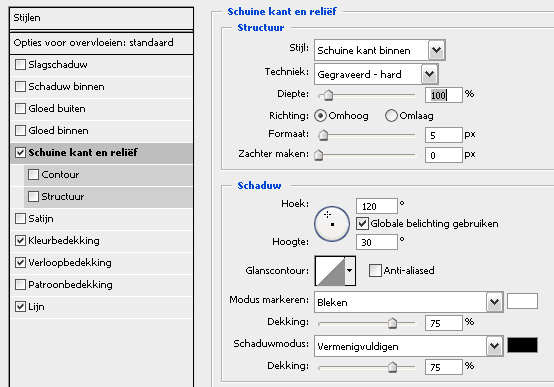Enable the Structuur sub-option checkbox
554x387 pixels.
tap(33, 197)
